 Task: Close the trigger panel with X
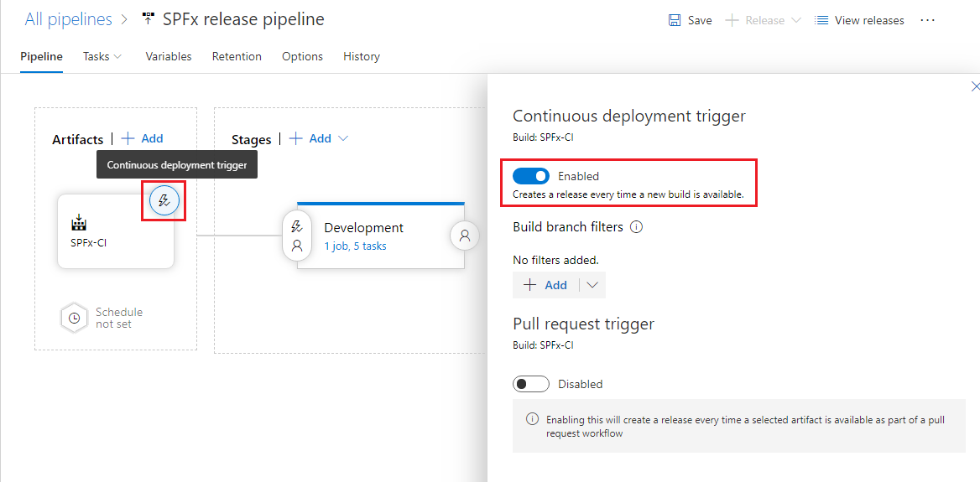(x=974, y=86)
